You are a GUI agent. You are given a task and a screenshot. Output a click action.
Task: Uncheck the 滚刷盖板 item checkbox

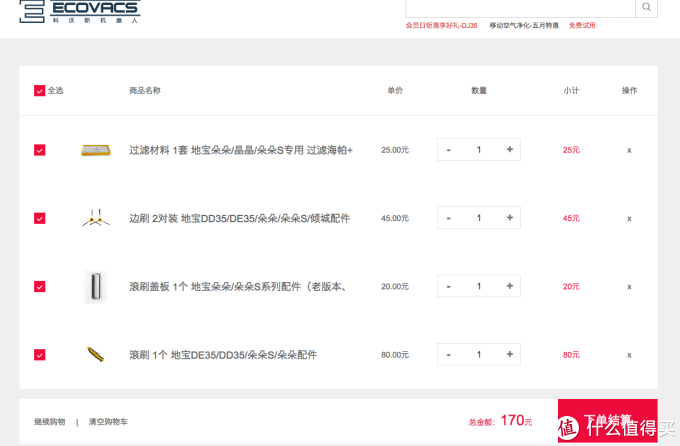tap(39, 287)
